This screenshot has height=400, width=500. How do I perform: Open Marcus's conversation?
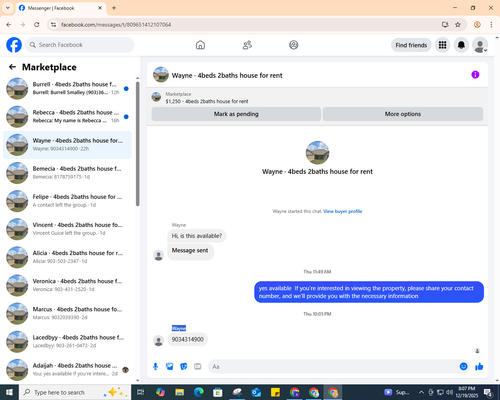67,313
